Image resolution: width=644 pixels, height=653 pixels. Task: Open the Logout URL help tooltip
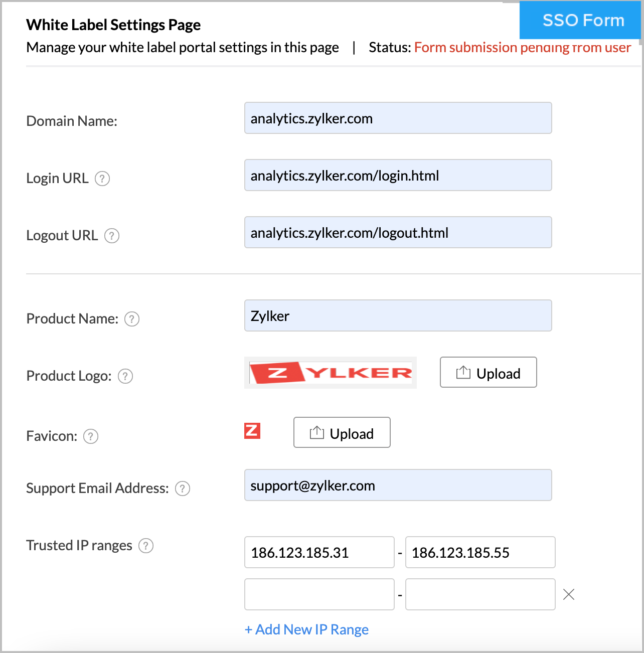[x=111, y=236]
